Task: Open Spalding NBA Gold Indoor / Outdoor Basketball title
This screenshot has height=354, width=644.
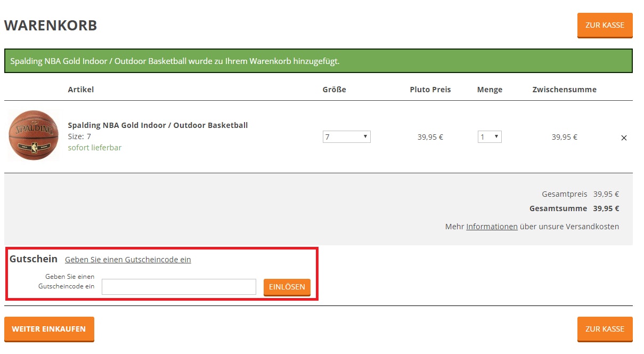Action: point(158,125)
